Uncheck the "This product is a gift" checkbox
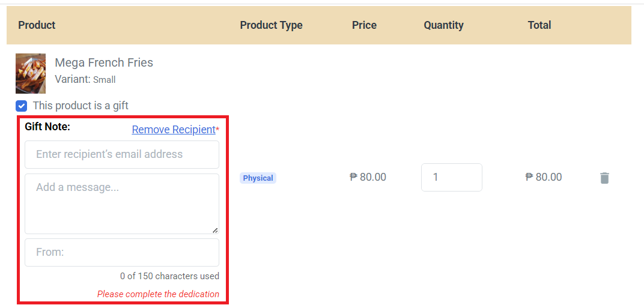Screen dimensions: 644x305 coord(22,106)
